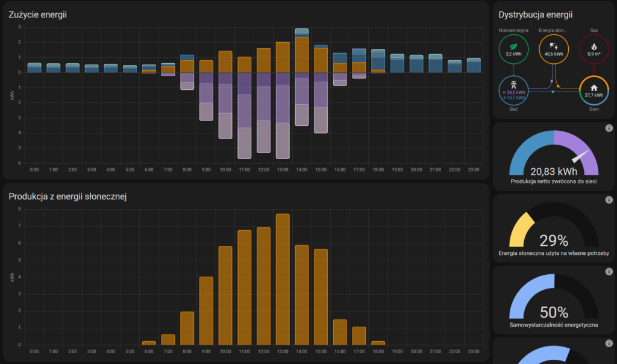Screen dimensions: 617x364
Task: Click the 16:00 bar in solar production chart
Action: tap(340, 332)
